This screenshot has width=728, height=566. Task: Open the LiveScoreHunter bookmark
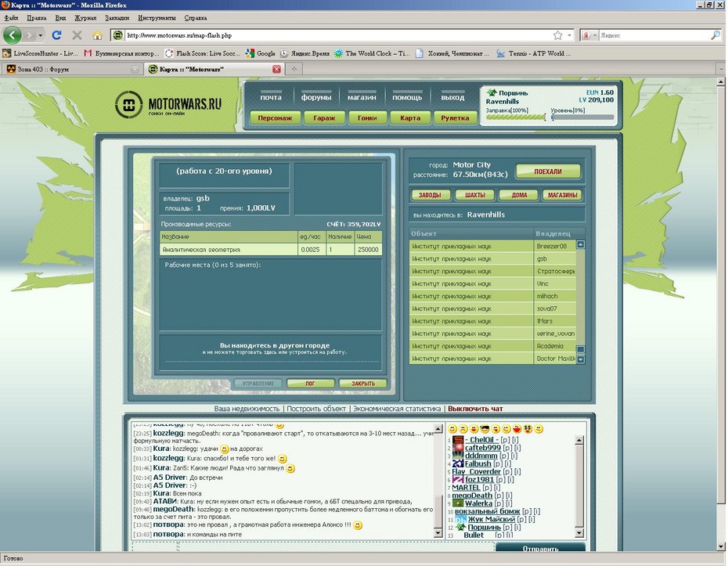coord(40,53)
